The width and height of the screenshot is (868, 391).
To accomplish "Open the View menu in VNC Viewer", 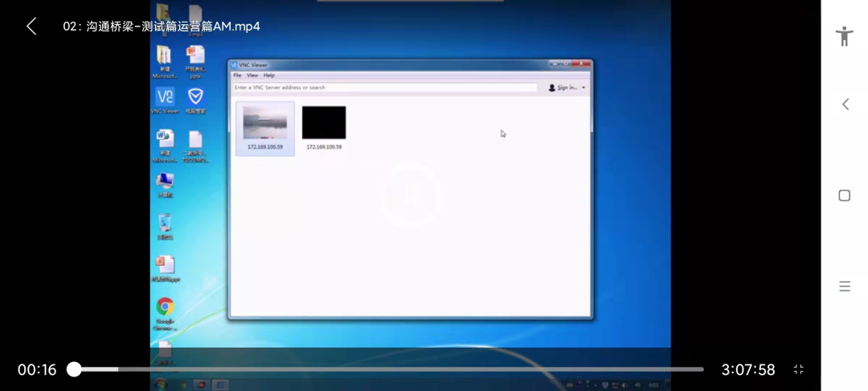I will pyautogui.click(x=252, y=76).
